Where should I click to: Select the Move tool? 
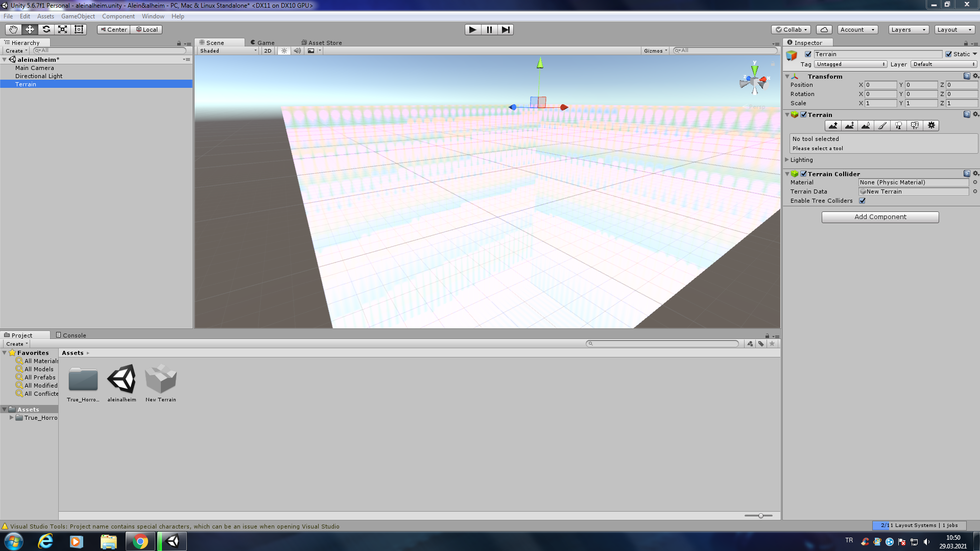30,30
